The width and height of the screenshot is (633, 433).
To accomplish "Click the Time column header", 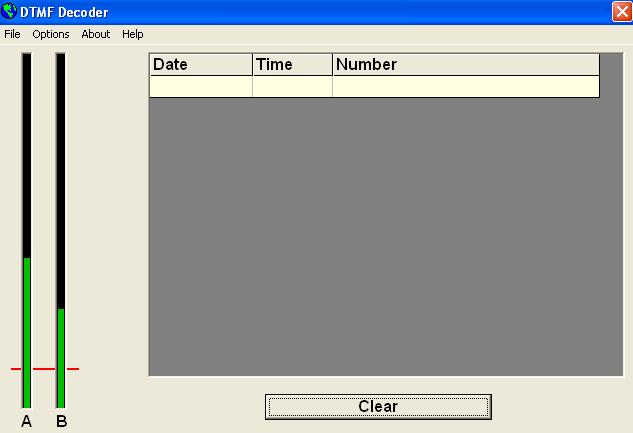I will [x=293, y=65].
